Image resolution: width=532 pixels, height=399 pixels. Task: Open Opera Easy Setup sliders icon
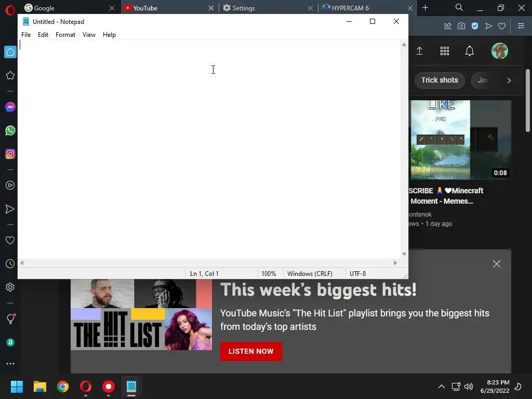pyautogui.click(x=521, y=26)
